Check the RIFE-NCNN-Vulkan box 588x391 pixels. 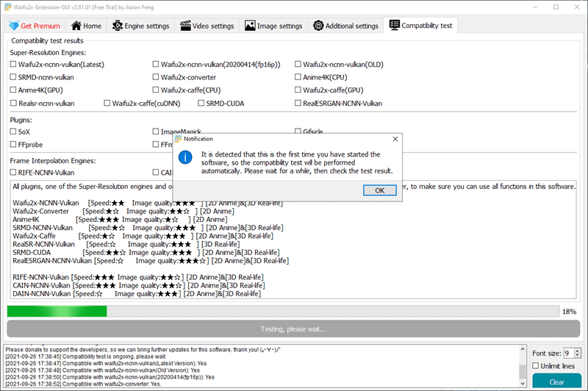point(13,172)
